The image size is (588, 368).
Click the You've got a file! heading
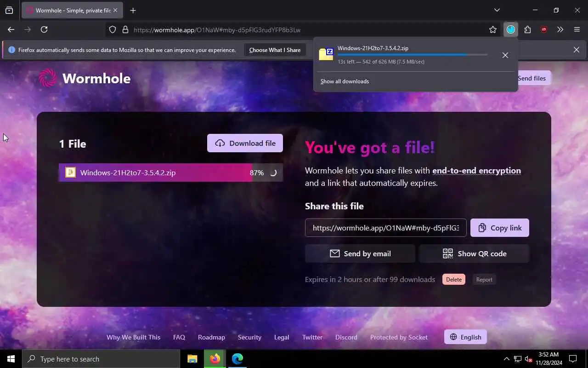pyautogui.click(x=370, y=147)
